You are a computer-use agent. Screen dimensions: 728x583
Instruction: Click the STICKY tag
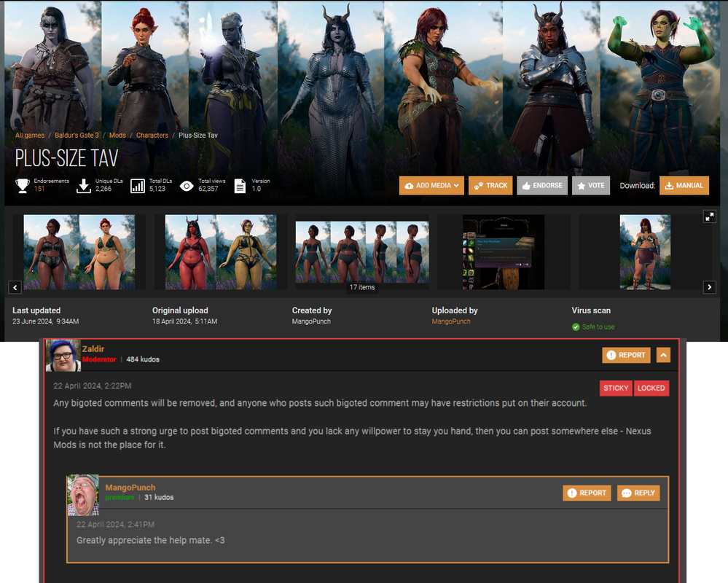click(x=616, y=388)
